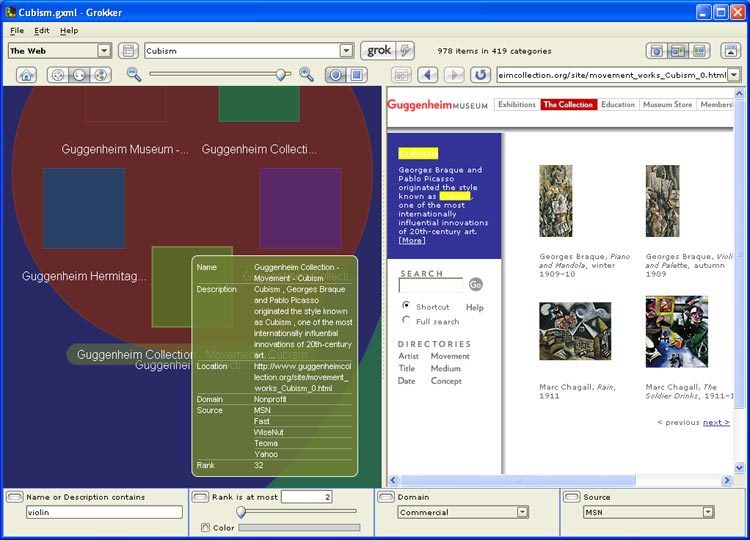Click the Help link beside Shortcut
Image resolution: width=750 pixels, height=540 pixels.
[474, 308]
